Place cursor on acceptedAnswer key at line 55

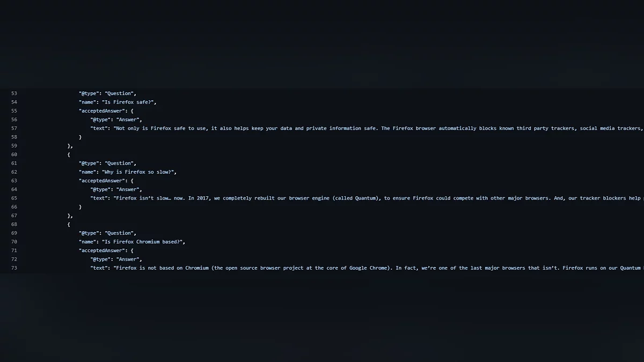102,110
